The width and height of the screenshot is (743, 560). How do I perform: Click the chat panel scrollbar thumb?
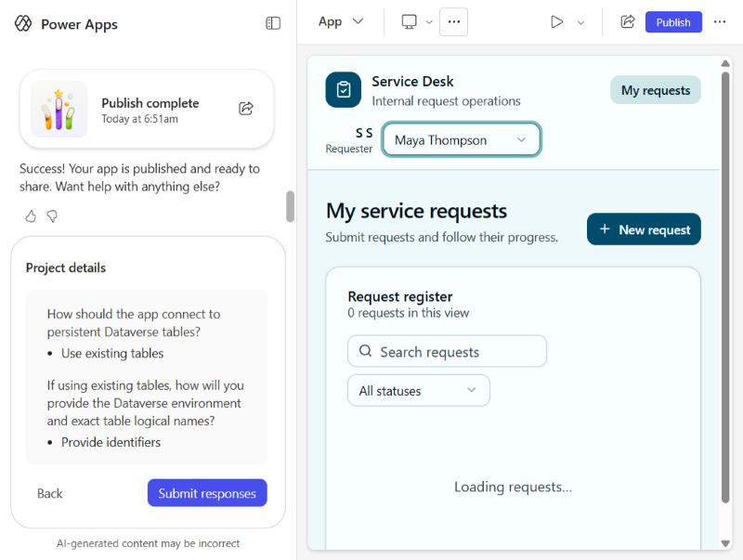[290, 206]
